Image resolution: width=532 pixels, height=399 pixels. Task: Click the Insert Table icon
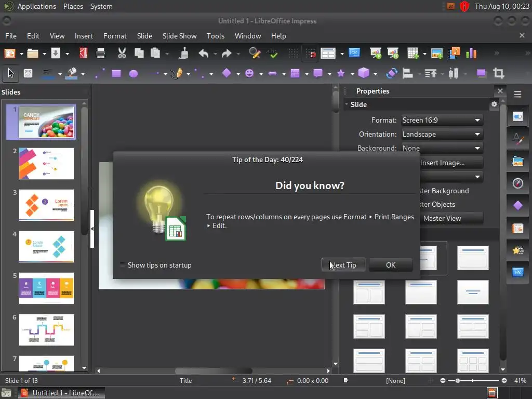[413, 54]
